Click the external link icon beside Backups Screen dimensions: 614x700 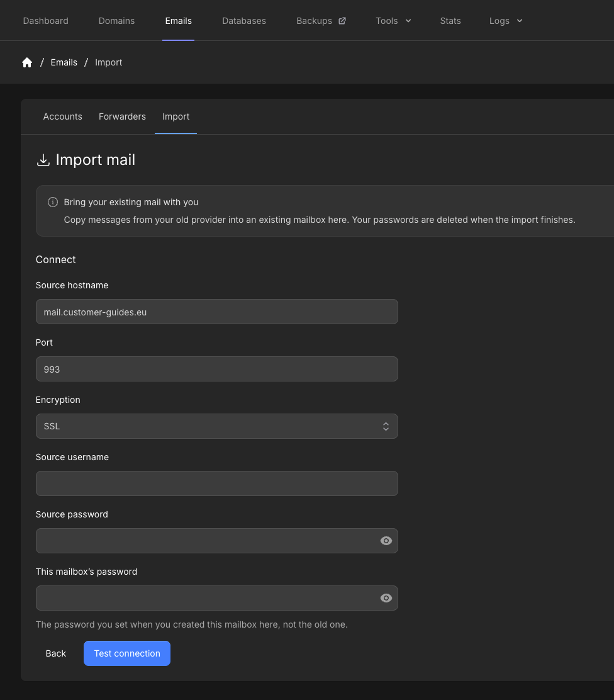(342, 21)
